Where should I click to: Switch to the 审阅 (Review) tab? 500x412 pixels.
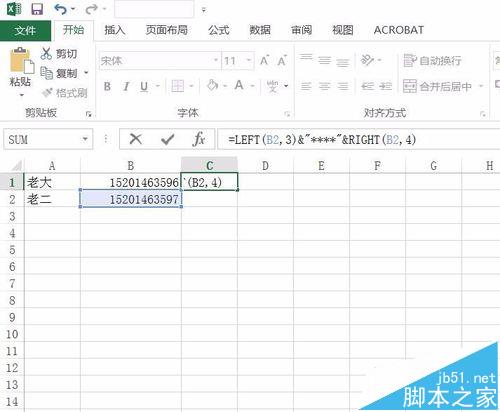point(301,30)
